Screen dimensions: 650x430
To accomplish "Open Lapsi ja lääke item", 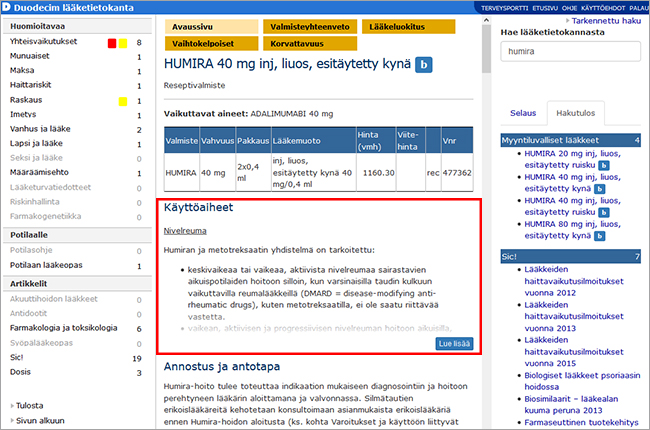I will (x=36, y=143).
